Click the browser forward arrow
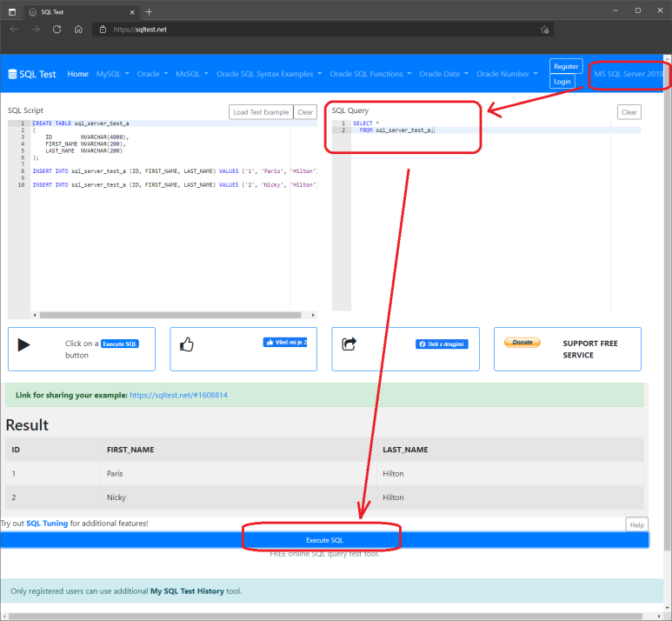This screenshot has width=672, height=621. 36,30
